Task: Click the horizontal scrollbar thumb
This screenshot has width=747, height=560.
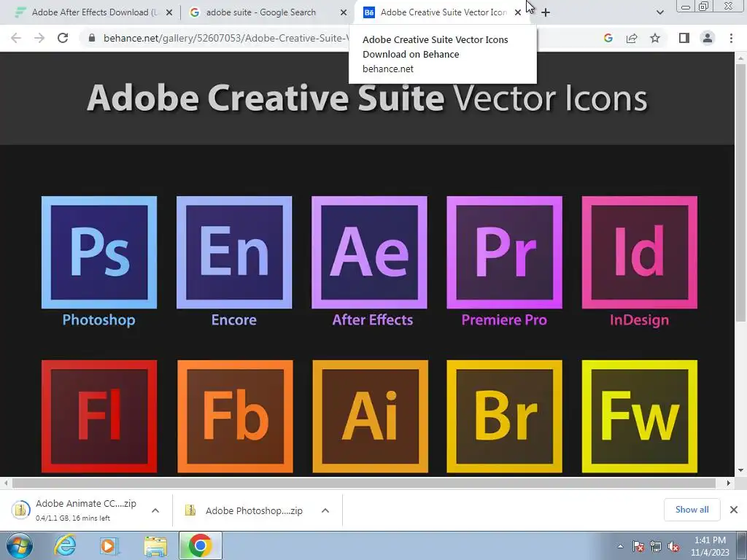Action: (364, 483)
